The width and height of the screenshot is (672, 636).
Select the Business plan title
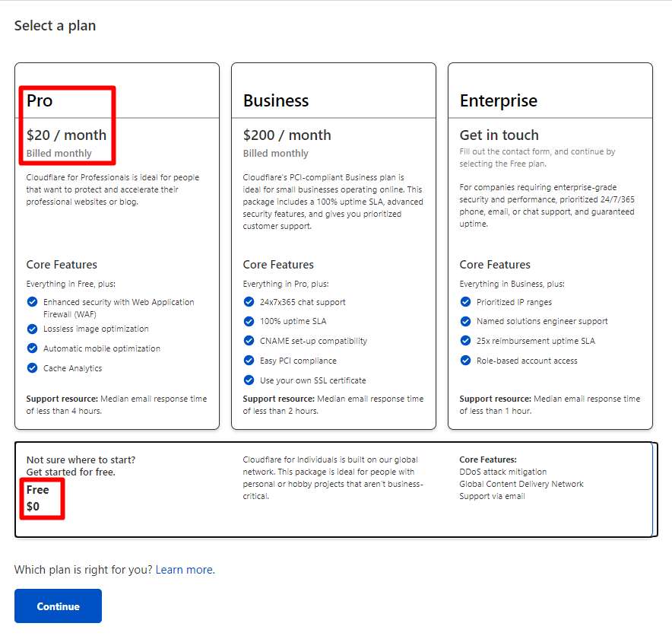pyautogui.click(x=276, y=100)
